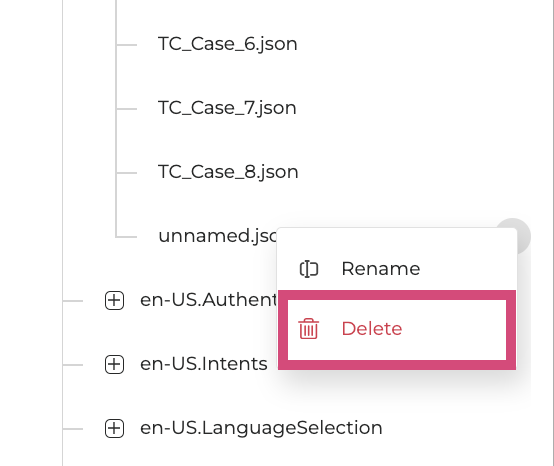Click the red trash can icon
The image size is (554, 466).
point(308,329)
